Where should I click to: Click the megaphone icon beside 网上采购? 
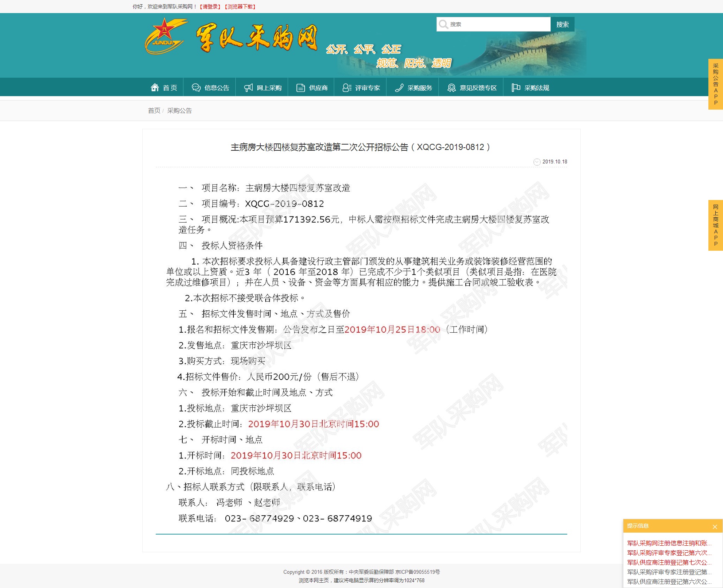pyautogui.click(x=248, y=88)
